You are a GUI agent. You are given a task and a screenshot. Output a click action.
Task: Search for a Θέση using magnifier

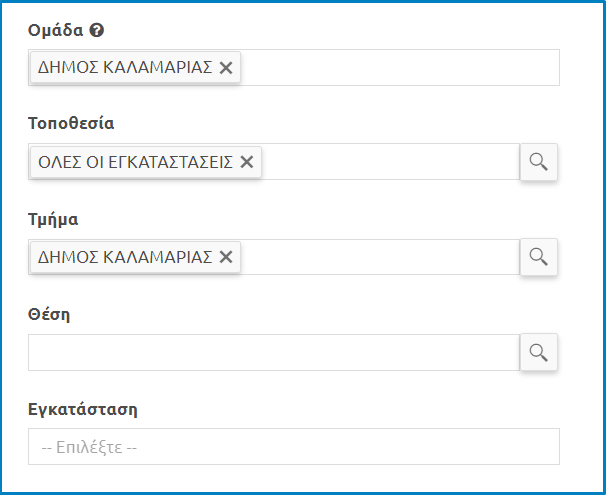tap(538, 352)
